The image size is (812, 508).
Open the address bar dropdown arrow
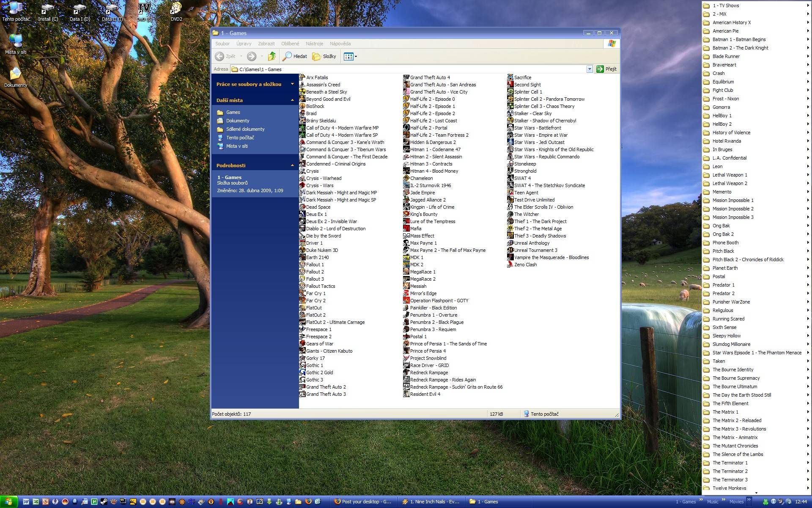click(590, 69)
